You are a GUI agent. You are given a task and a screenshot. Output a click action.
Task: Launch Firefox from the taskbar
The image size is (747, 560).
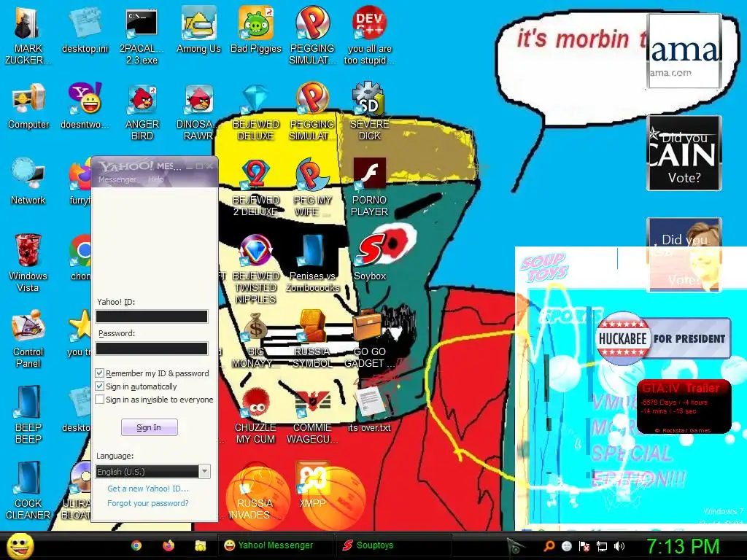pyautogui.click(x=169, y=545)
